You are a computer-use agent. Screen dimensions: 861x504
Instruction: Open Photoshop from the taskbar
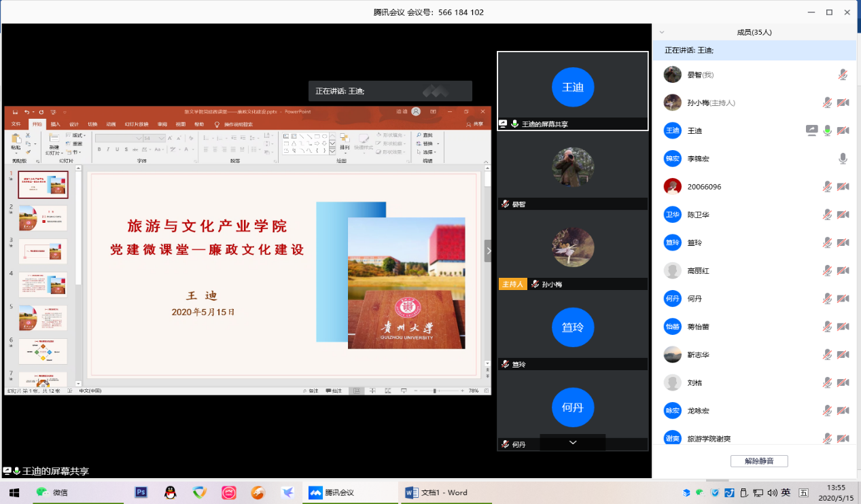click(141, 492)
